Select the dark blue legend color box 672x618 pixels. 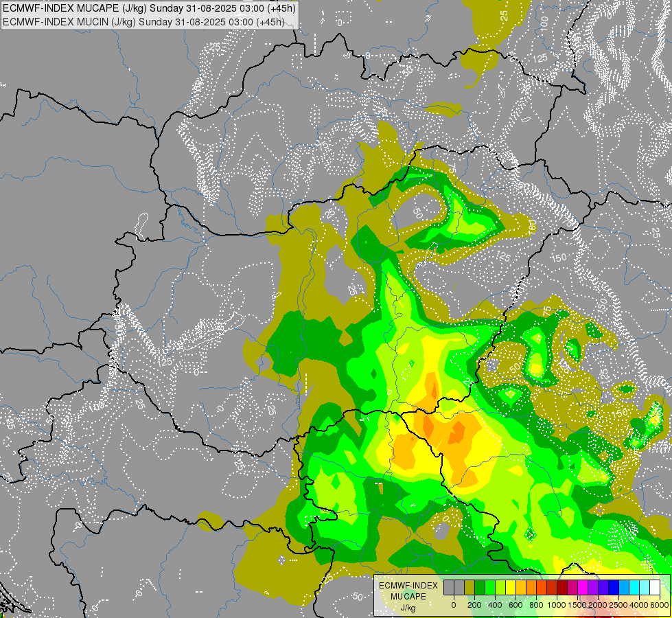[614, 588]
